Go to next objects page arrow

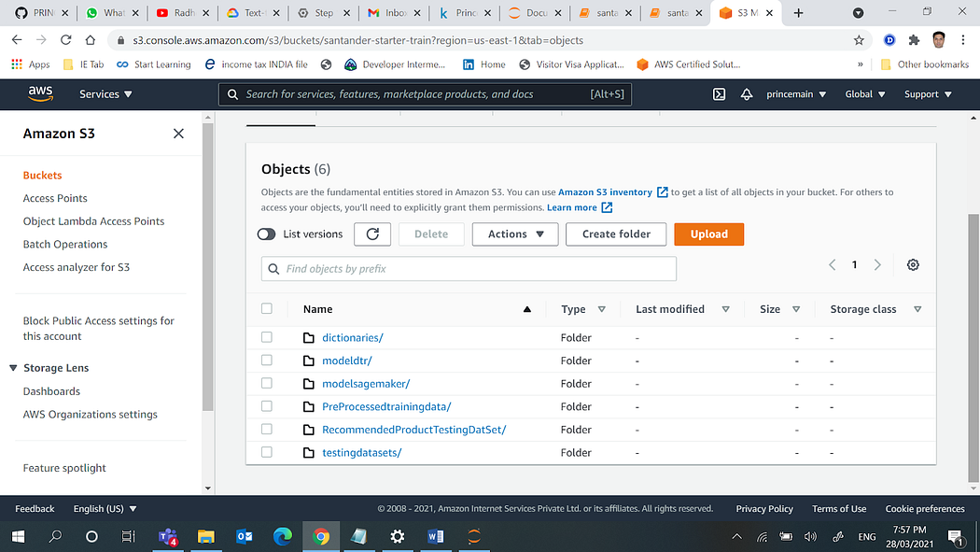click(877, 265)
